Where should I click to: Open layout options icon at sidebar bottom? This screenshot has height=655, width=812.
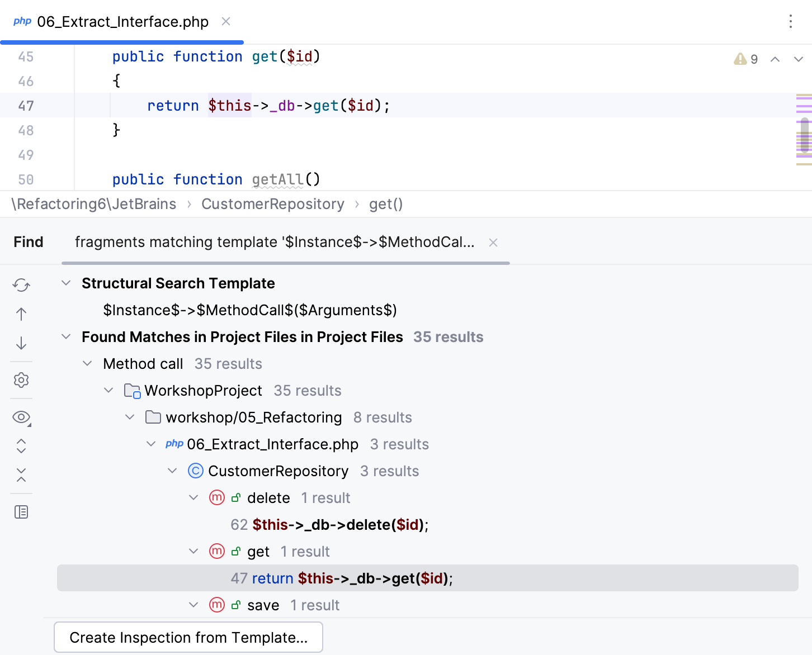[x=21, y=511]
